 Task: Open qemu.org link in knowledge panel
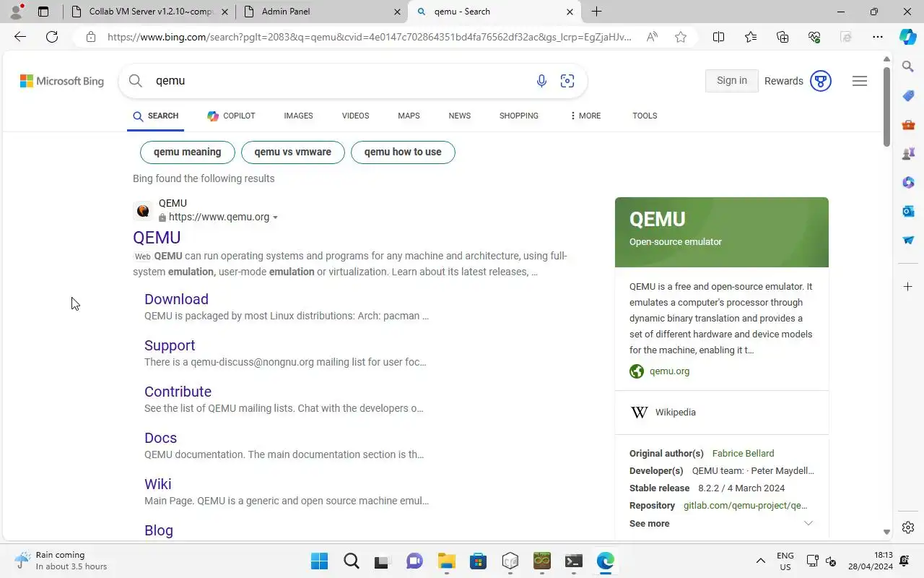pyautogui.click(x=669, y=371)
